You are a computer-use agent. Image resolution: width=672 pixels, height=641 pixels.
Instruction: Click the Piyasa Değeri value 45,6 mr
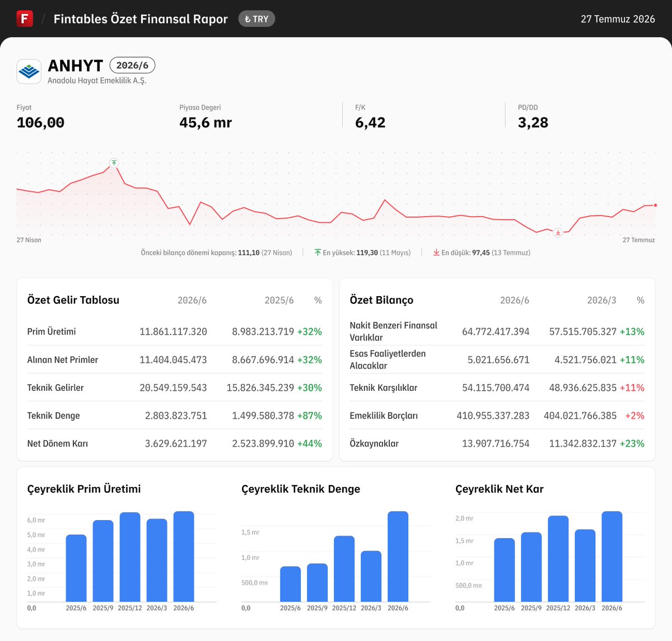click(206, 123)
